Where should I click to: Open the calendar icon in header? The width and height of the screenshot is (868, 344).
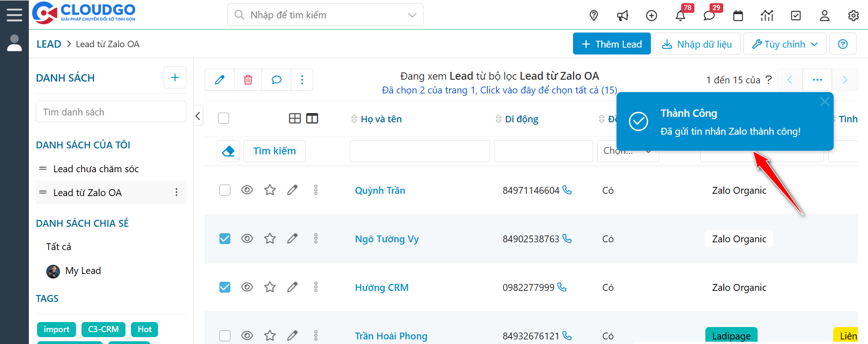pos(738,16)
